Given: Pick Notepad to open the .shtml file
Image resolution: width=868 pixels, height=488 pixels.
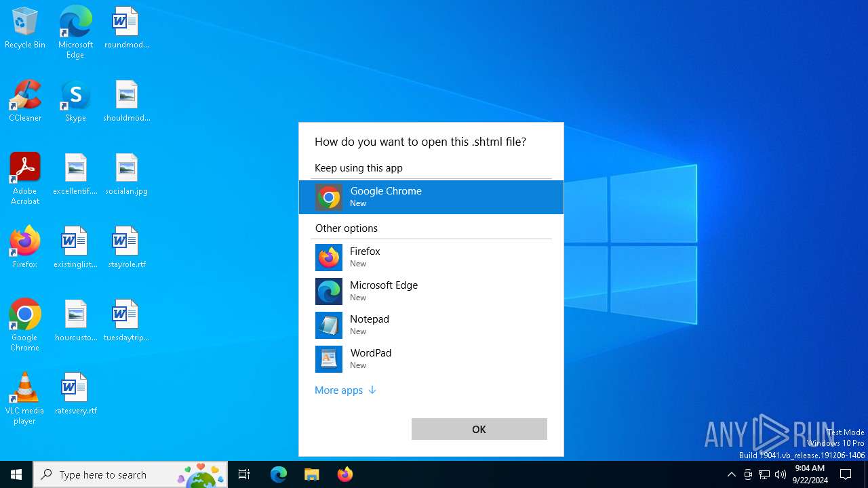Looking at the screenshot, I should tap(431, 325).
